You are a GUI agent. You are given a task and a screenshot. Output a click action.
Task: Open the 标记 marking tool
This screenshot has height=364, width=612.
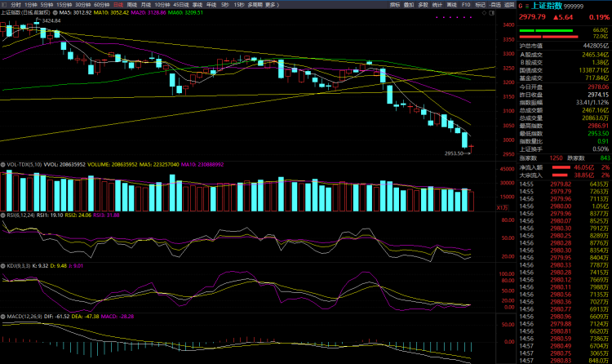[x=481, y=4]
